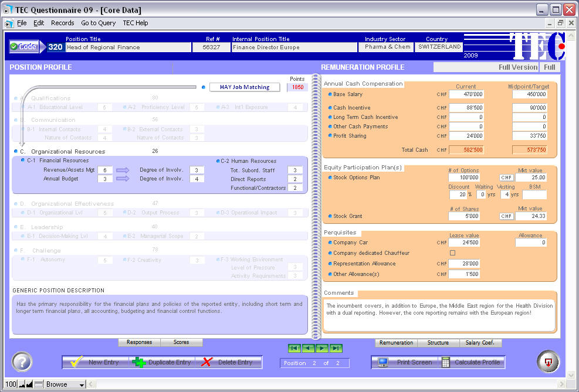Click the help question mark icon
The image size is (579, 392).
pyautogui.click(x=22, y=362)
